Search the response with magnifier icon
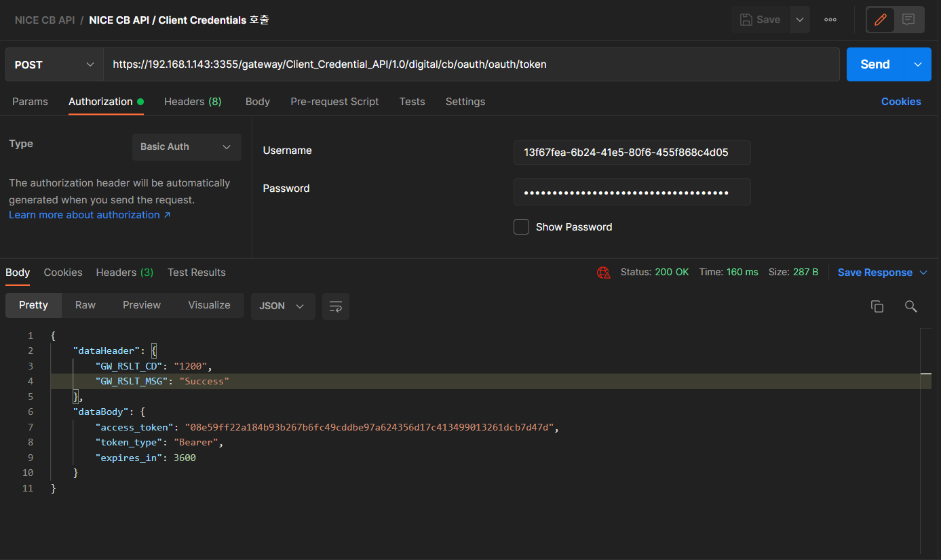Image resolution: width=941 pixels, height=560 pixels. 910,306
